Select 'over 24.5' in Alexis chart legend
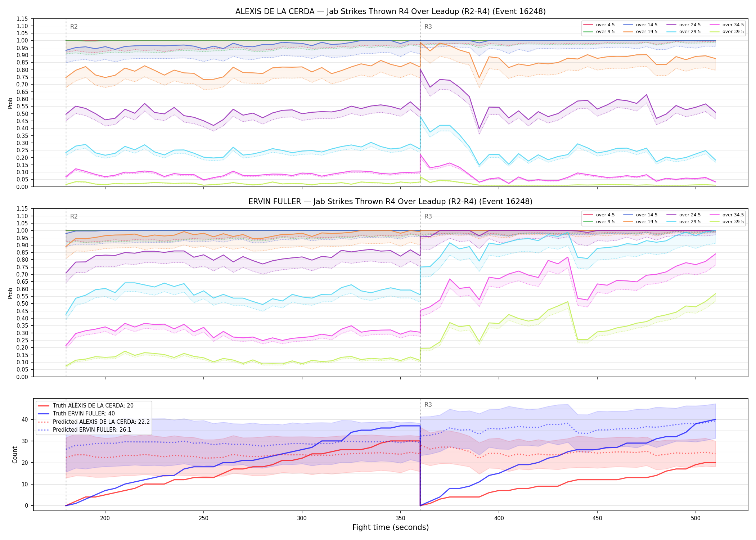 click(684, 25)
